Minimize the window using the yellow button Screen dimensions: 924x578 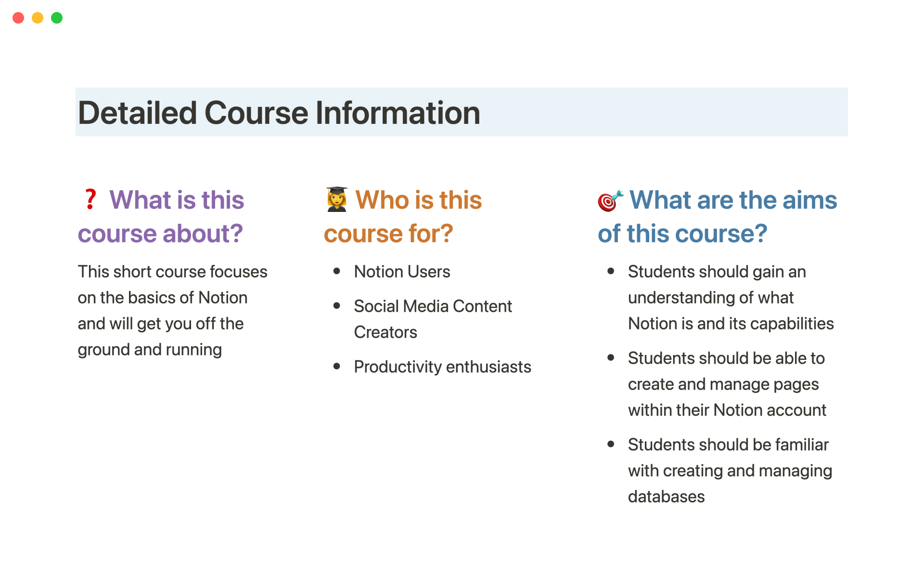coord(38,18)
